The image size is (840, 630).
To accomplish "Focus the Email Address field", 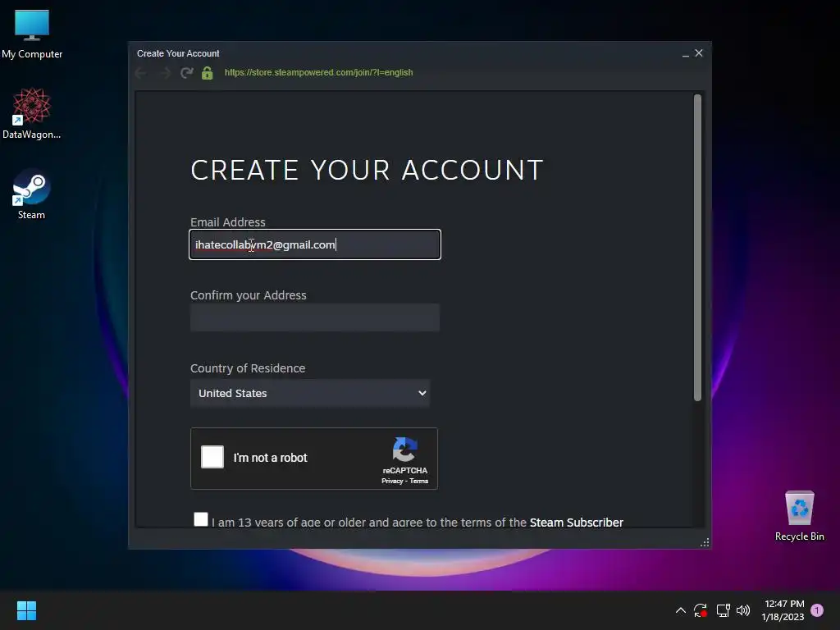I will (315, 244).
